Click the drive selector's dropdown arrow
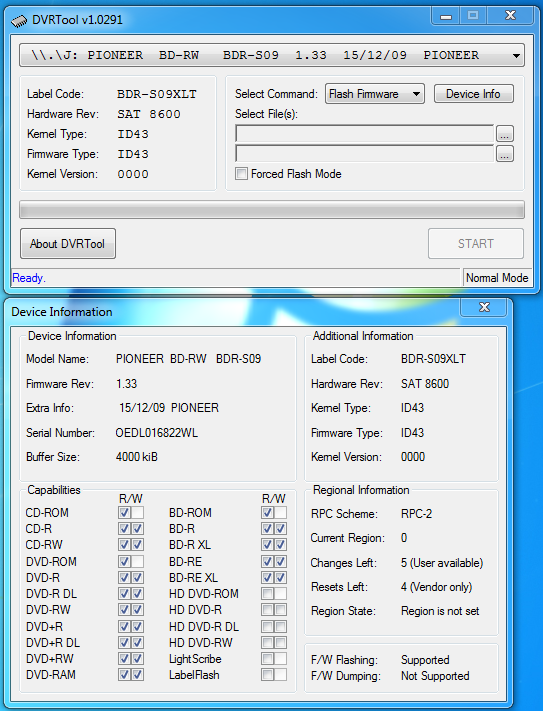The height and width of the screenshot is (711, 543). tap(516, 56)
